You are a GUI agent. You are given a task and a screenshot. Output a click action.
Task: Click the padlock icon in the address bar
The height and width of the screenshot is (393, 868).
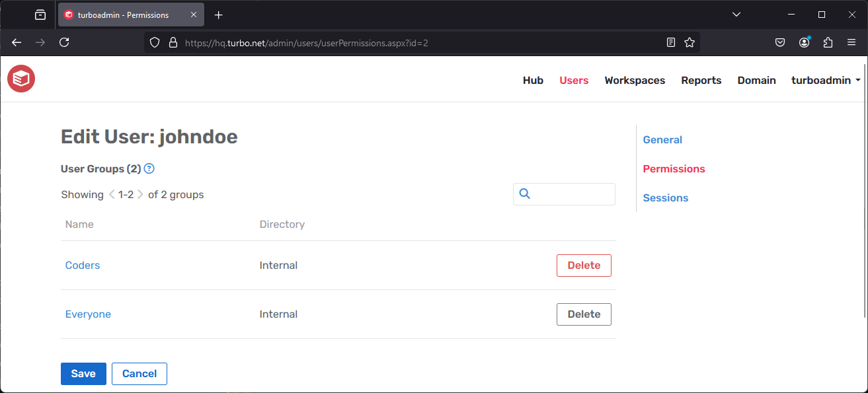coord(173,42)
